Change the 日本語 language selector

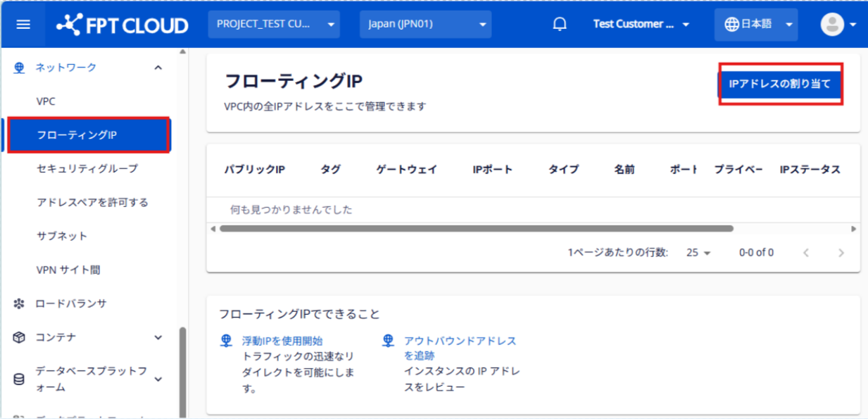[755, 25]
